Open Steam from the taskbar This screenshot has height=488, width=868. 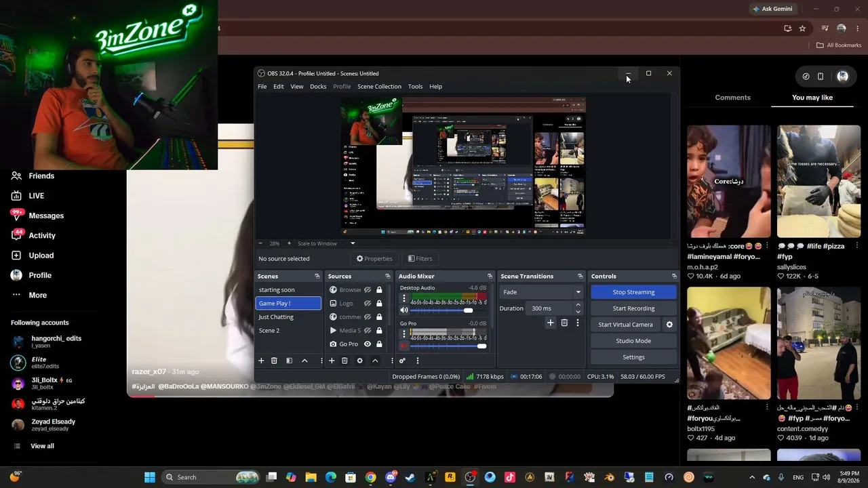click(410, 477)
